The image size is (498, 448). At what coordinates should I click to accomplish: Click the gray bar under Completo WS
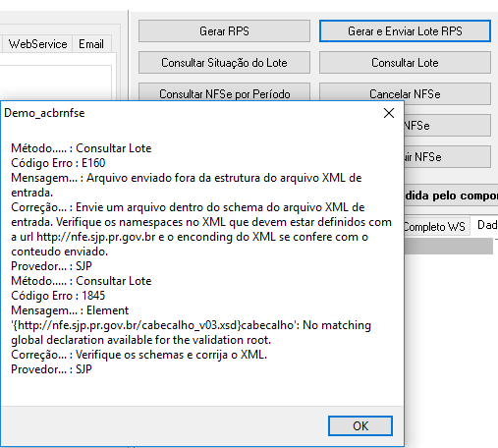[x=449, y=246]
